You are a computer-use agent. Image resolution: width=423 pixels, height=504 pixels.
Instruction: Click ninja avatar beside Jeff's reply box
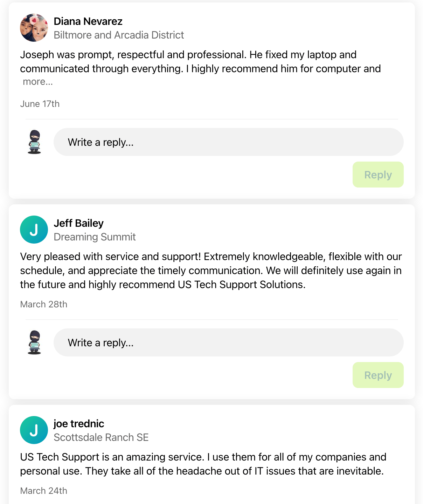coord(34,342)
